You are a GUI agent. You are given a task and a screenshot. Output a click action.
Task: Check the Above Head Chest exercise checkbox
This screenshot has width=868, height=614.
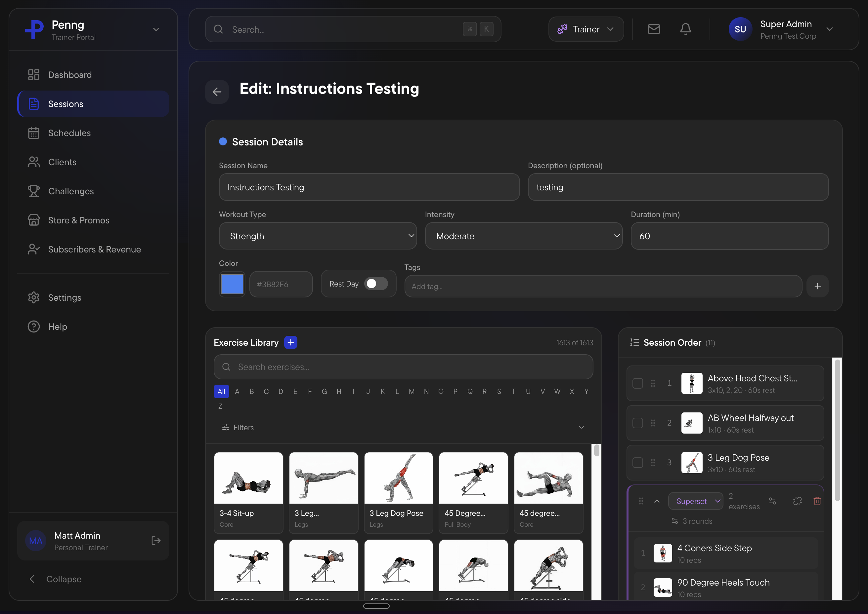click(637, 383)
